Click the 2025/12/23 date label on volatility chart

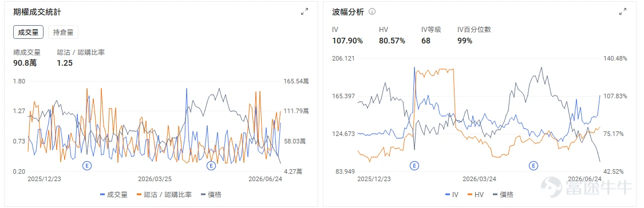pos(374,179)
